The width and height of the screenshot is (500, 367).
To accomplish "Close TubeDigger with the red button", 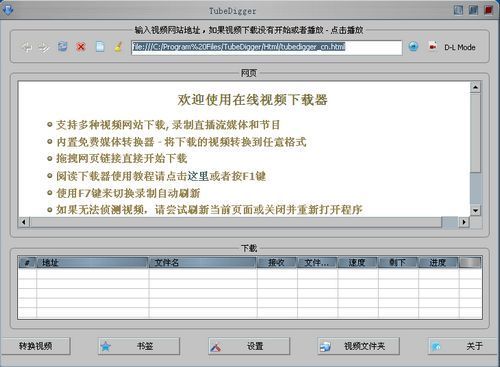I will (x=489, y=10).
